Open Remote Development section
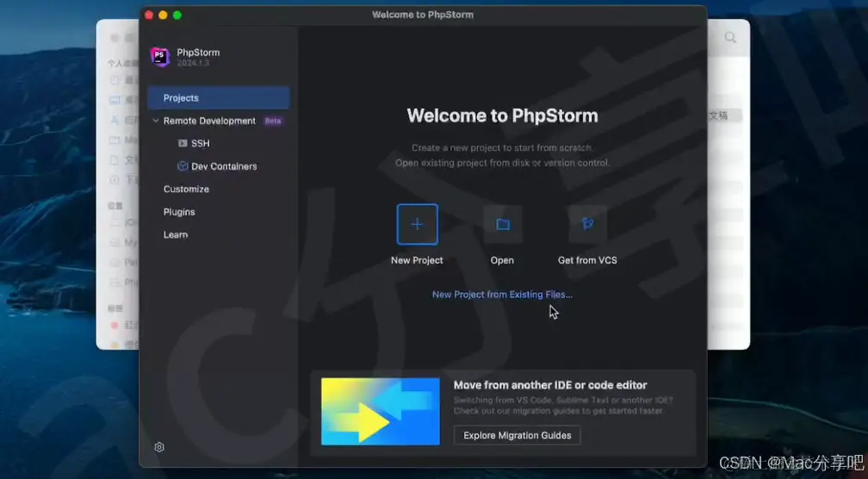 (209, 121)
